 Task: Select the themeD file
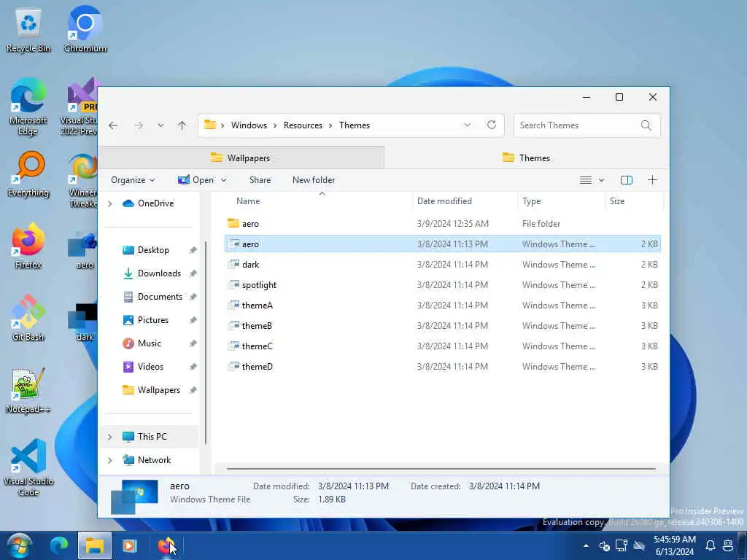[x=443, y=367]
